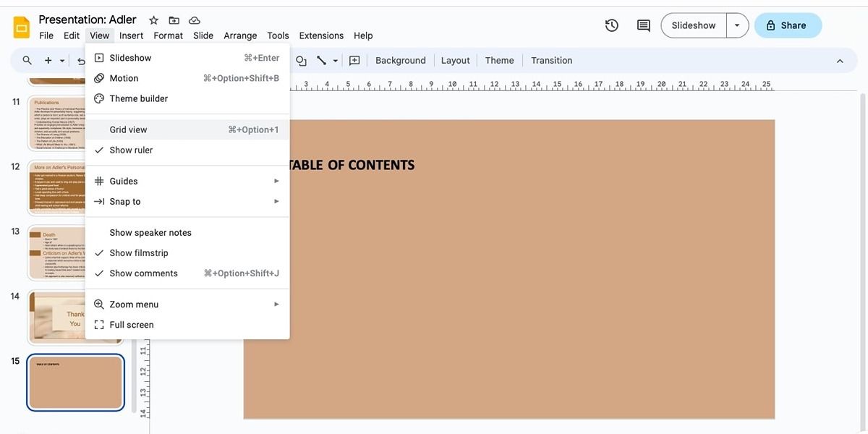Select Grid view from the View menu
The height and width of the screenshot is (434, 868).
pyautogui.click(x=128, y=129)
